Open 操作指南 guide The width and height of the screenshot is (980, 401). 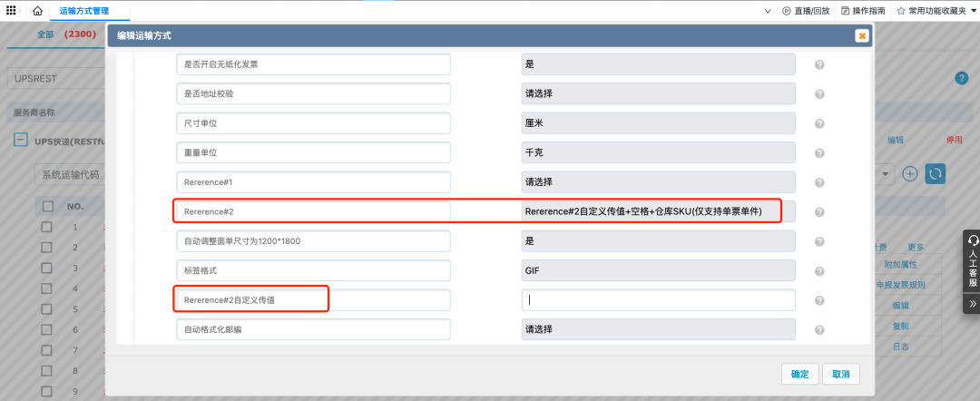point(863,11)
